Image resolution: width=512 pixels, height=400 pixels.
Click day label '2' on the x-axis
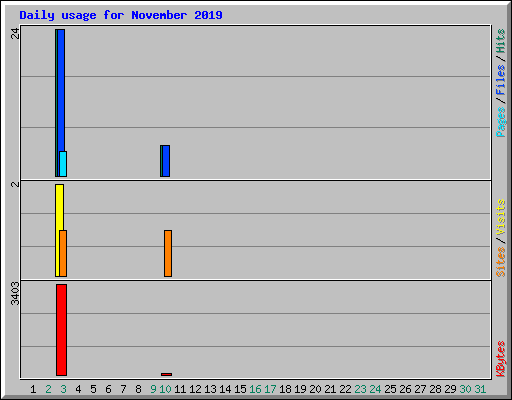[x=48, y=389]
